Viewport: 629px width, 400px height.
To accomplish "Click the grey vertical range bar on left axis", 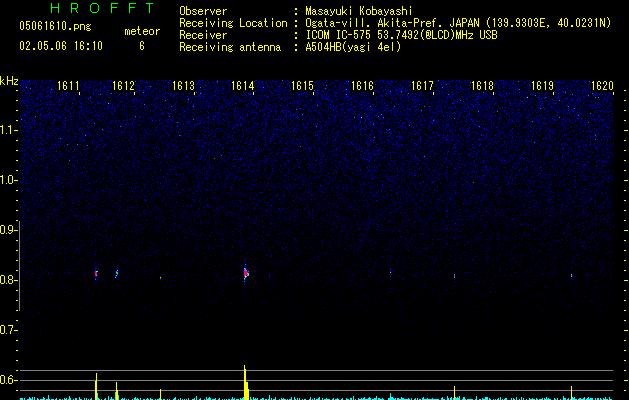I will coord(20,266).
